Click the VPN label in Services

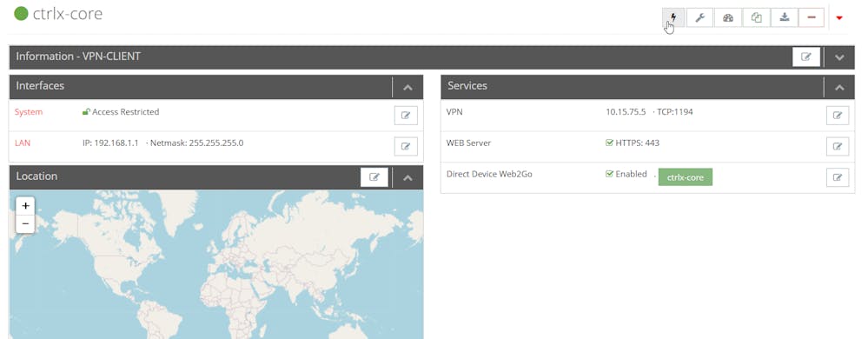point(454,112)
